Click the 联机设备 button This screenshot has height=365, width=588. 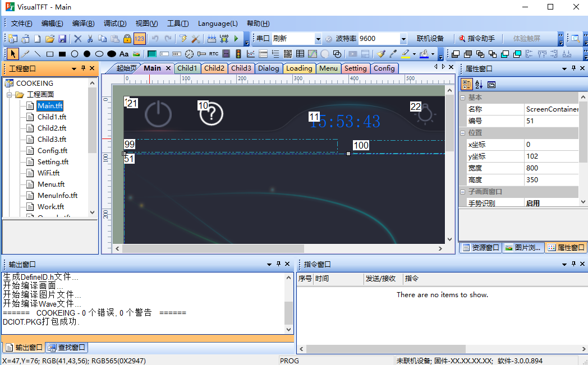pyautogui.click(x=430, y=39)
